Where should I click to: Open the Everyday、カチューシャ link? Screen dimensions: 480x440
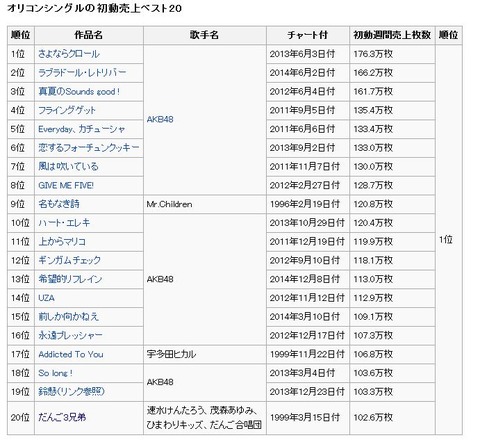click(82, 129)
